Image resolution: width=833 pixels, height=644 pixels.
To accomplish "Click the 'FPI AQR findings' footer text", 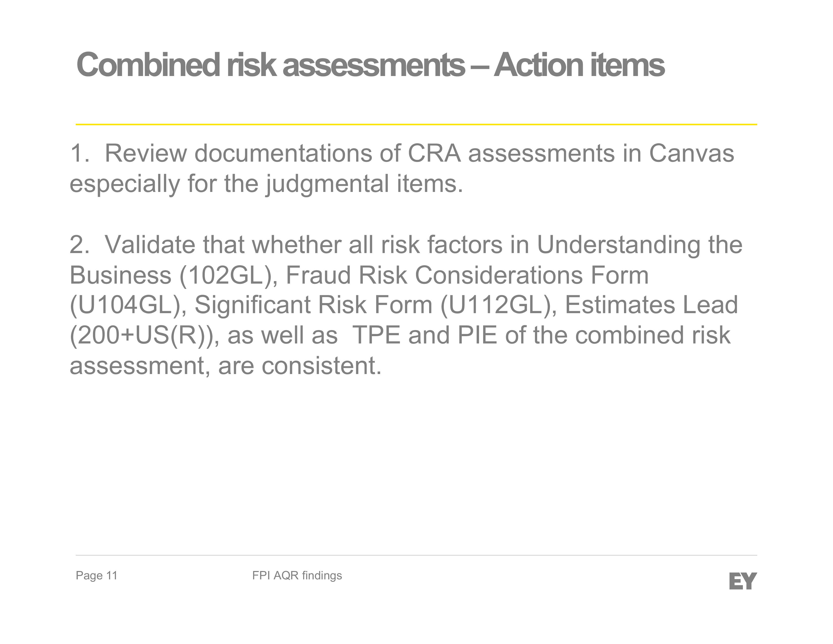I will (x=297, y=575).
